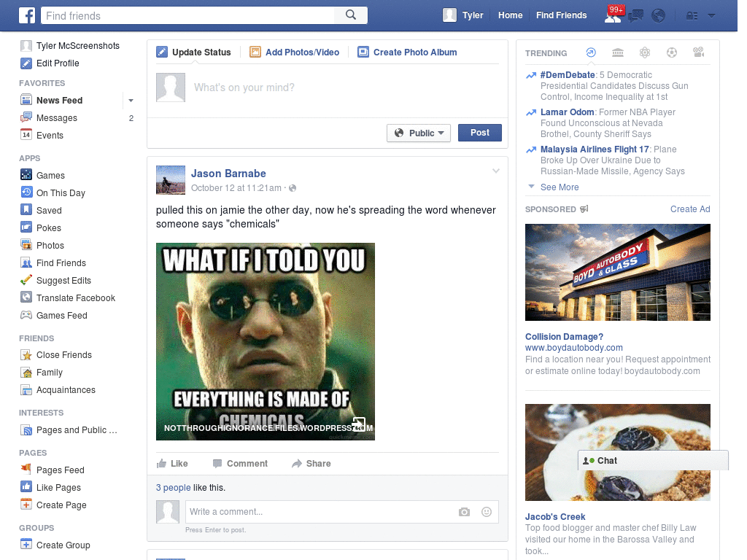
Task: Open the messages inbox icon in top bar
Action: pos(635,16)
